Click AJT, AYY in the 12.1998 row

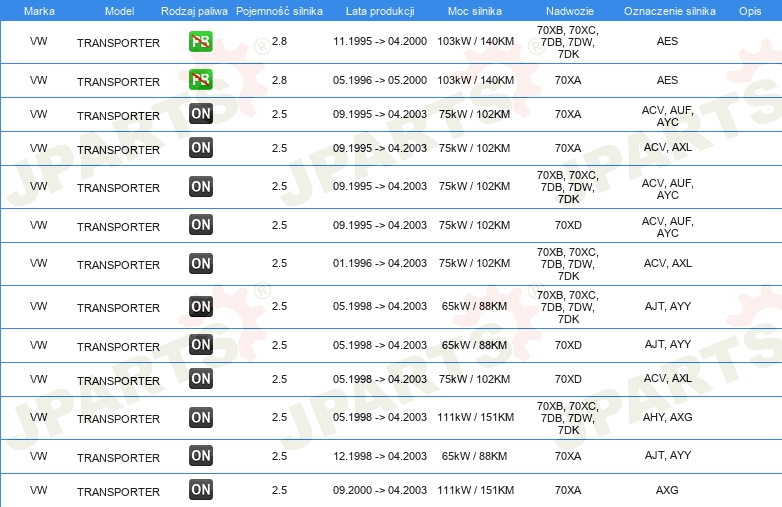coord(667,455)
